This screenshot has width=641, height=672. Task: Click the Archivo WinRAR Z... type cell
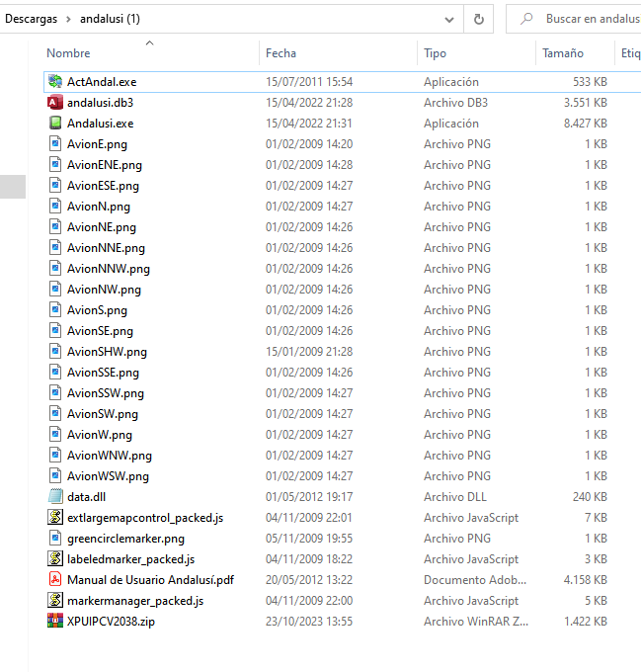tap(476, 621)
